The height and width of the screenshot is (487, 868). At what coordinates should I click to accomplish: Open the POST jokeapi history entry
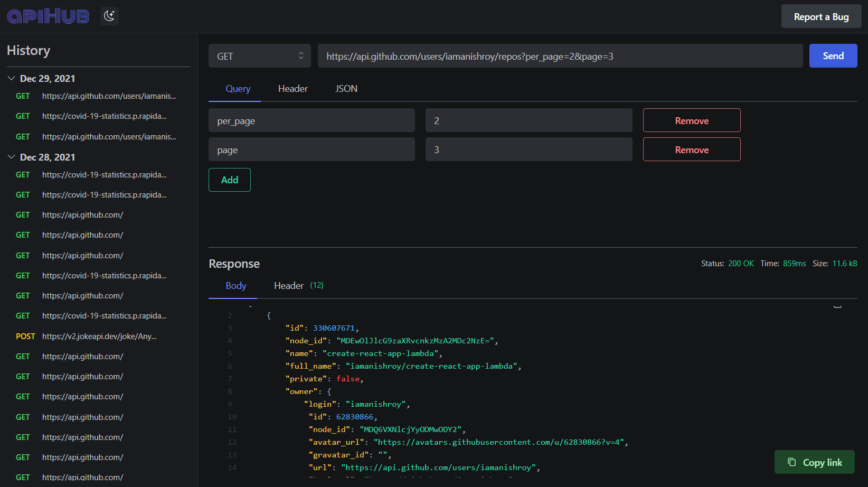pyautogui.click(x=99, y=336)
